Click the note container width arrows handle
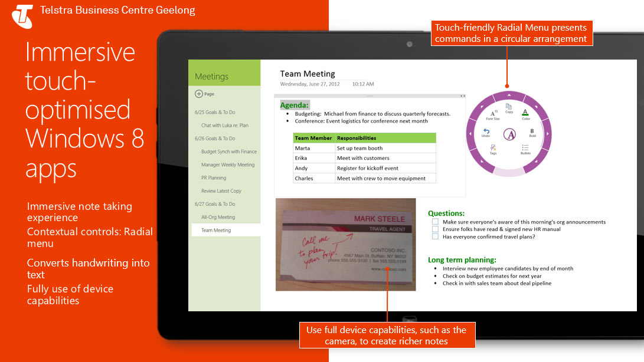644x362 pixels. point(462,96)
